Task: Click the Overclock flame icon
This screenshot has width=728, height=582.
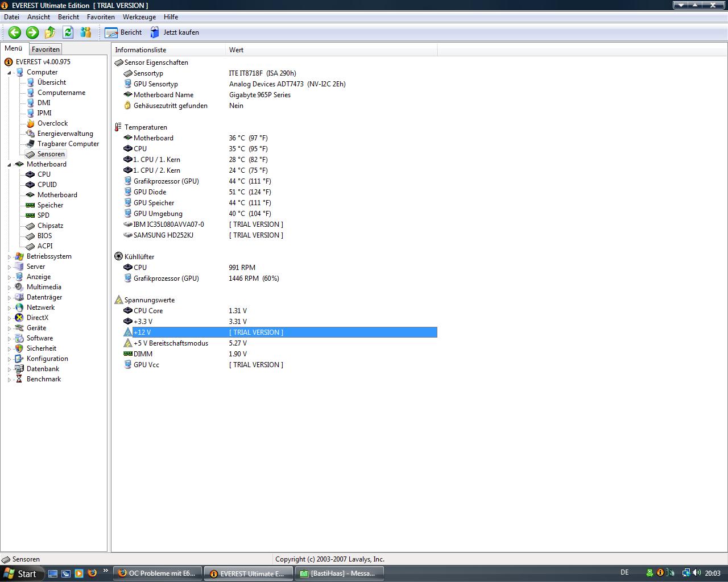Action: 30,123
